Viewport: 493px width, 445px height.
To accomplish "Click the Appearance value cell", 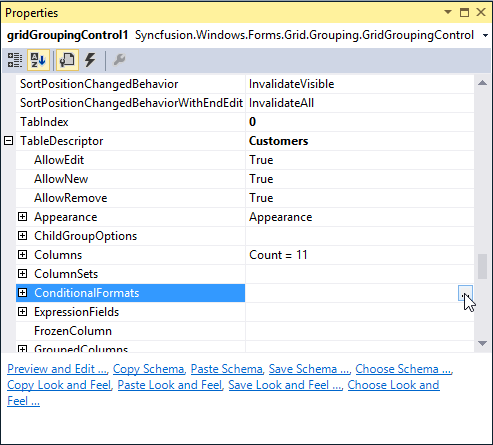I will pyautogui.click(x=360, y=217).
